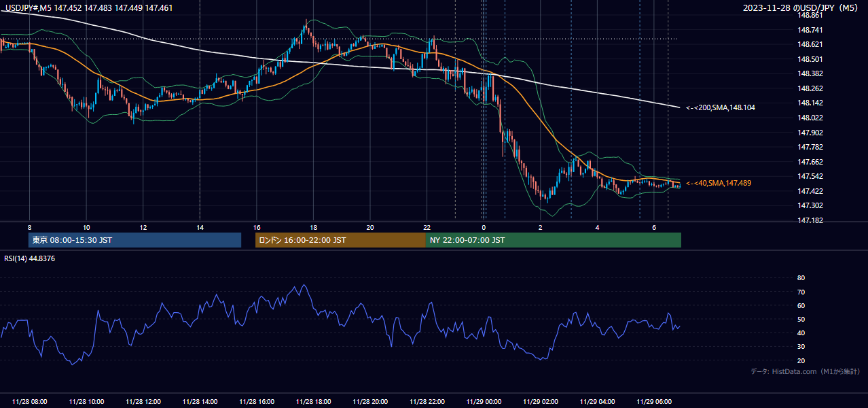Click hour label 16 on the price chart time axis

click(257, 227)
